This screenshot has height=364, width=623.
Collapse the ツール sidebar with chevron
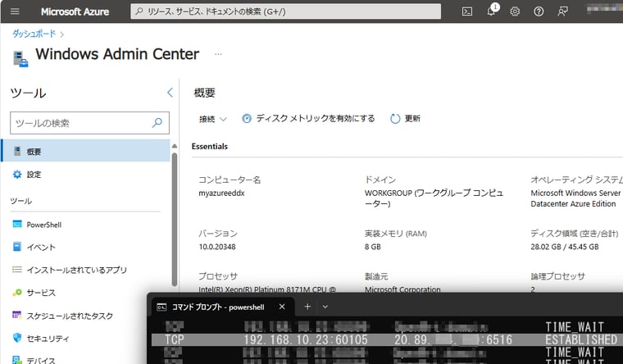point(170,93)
